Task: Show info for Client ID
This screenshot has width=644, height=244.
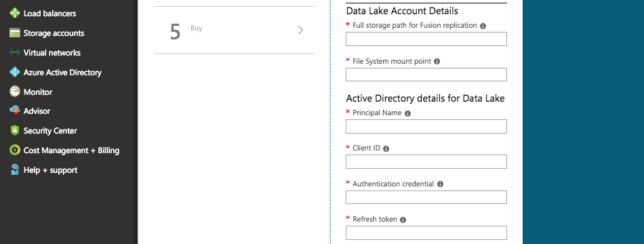Action: point(386,148)
